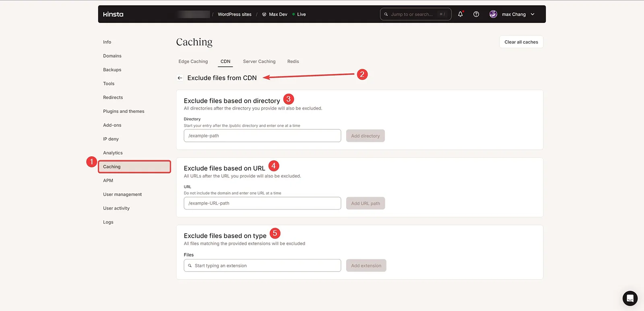This screenshot has height=311, width=644.
Task: Click the Exclude files based on directory heading
Action: click(x=232, y=101)
